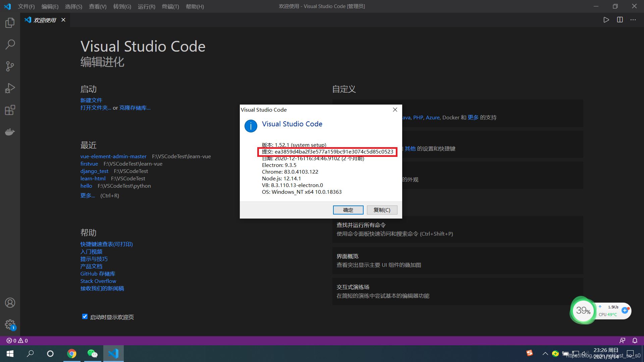Image resolution: width=644 pixels, height=362 pixels.
Task: Select the 欢迎使用 editor tab
Action: click(45, 20)
